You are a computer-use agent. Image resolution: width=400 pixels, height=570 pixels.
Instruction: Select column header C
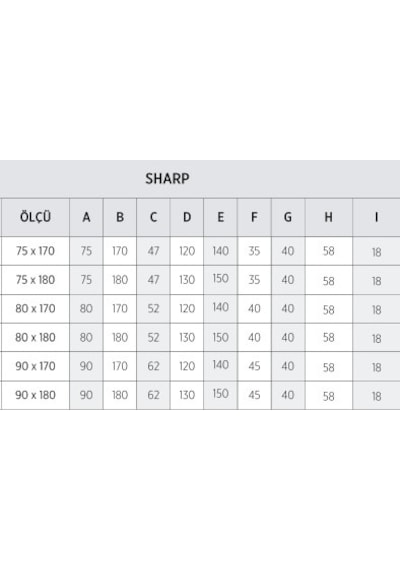[x=153, y=217]
